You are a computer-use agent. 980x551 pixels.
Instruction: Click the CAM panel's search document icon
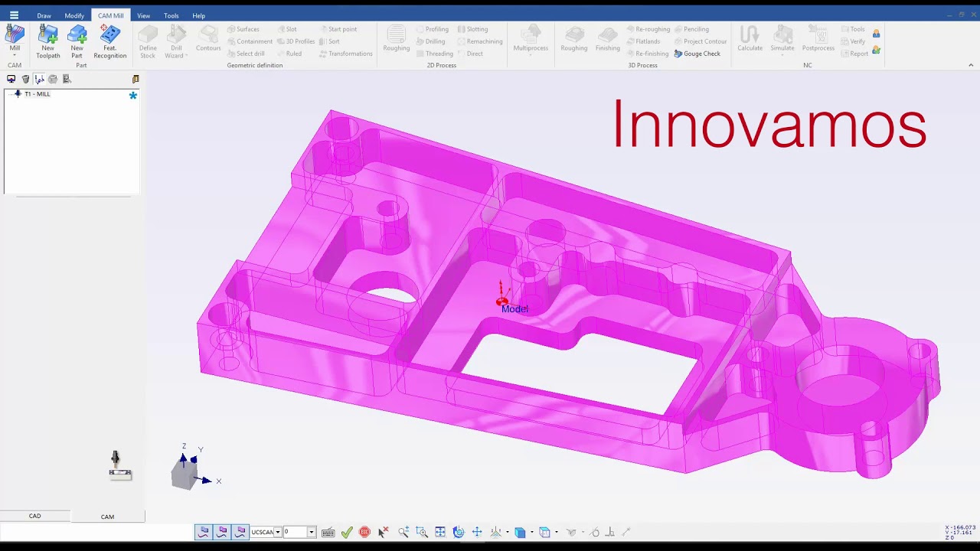click(x=67, y=79)
